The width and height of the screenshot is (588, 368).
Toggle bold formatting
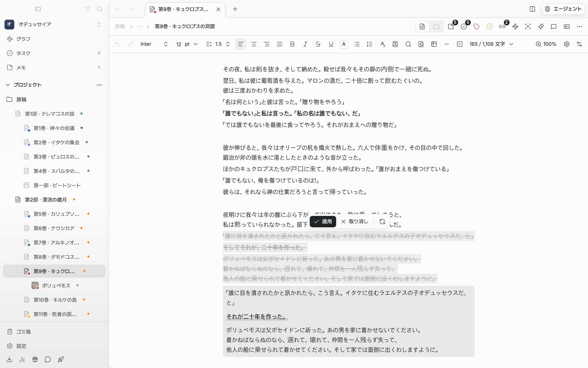point(292,44)
